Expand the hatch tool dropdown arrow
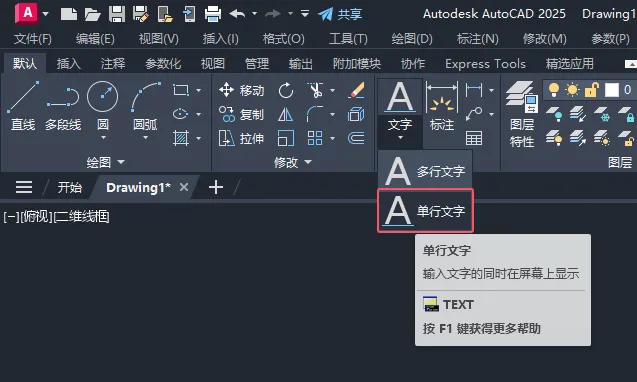Viewport: 637px width, 382px height. point(198,139)
